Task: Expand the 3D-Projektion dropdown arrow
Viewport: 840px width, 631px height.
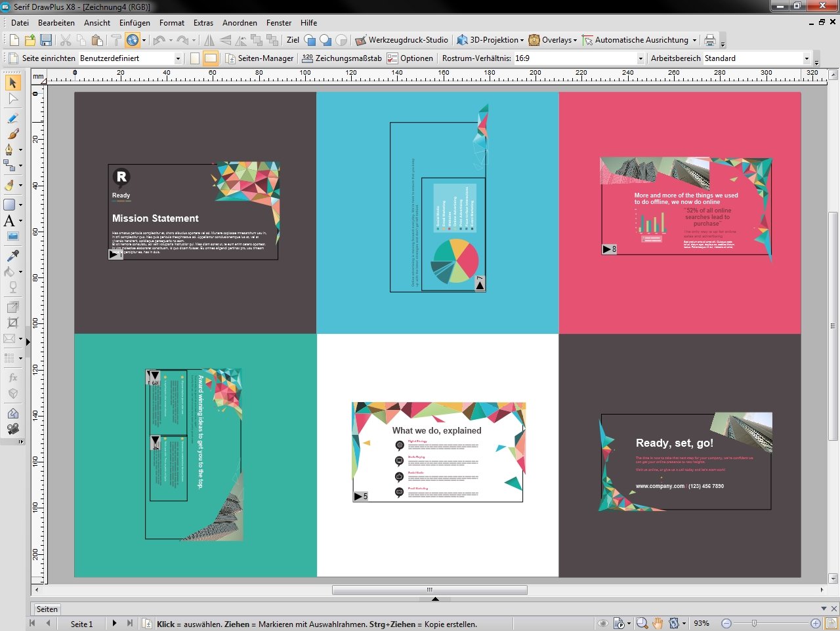Action: (522, 41)
